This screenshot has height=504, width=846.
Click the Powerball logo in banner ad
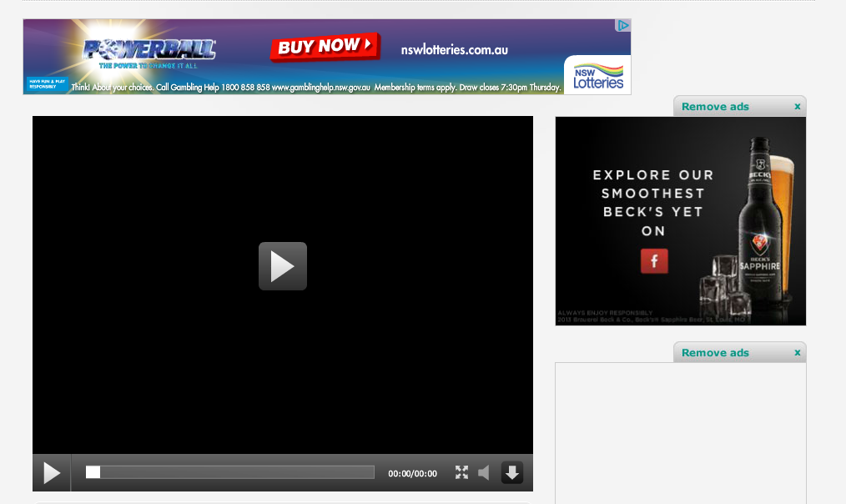149,51
